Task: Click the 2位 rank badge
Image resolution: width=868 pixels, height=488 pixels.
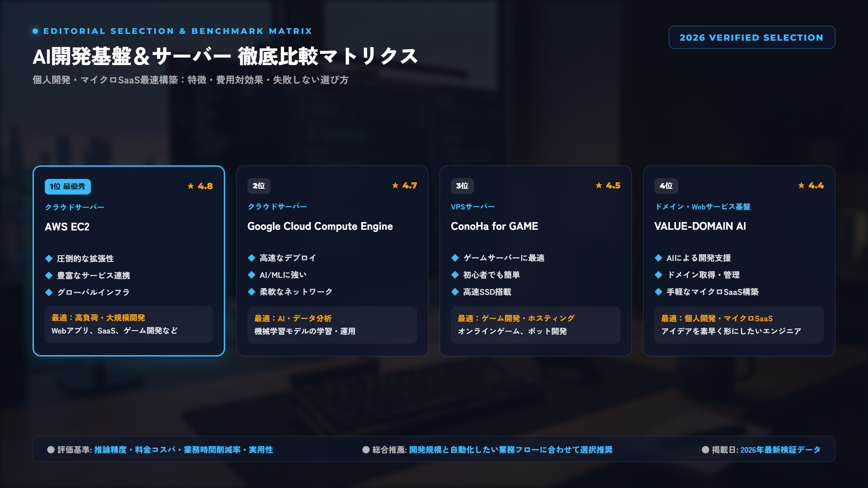Action: click(259, 186)
